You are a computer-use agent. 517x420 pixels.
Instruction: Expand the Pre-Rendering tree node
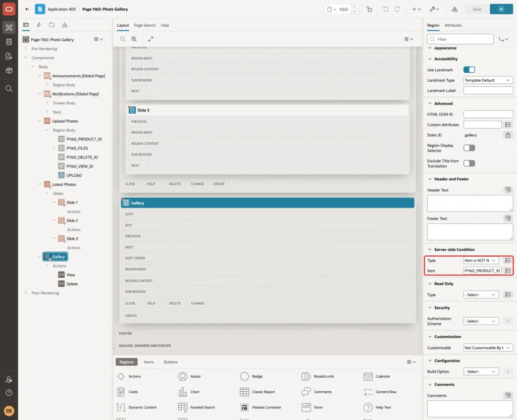[x=25, y=48]
